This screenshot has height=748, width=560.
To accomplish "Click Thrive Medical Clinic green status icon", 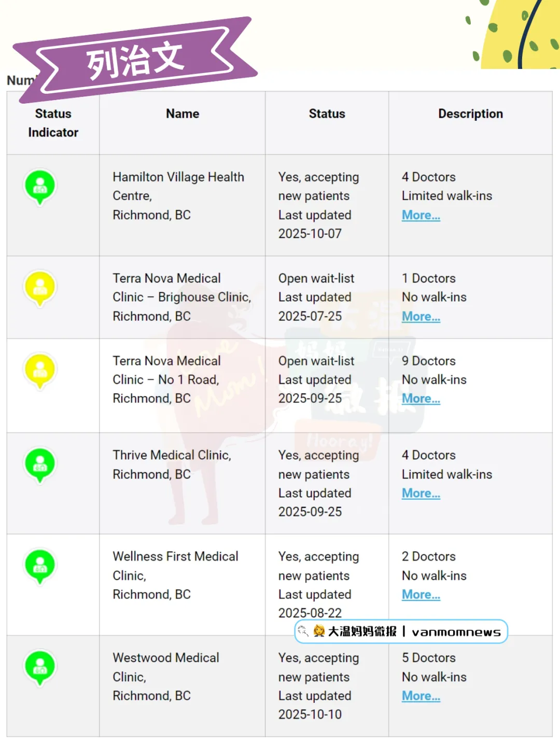I will coord(40,464).
